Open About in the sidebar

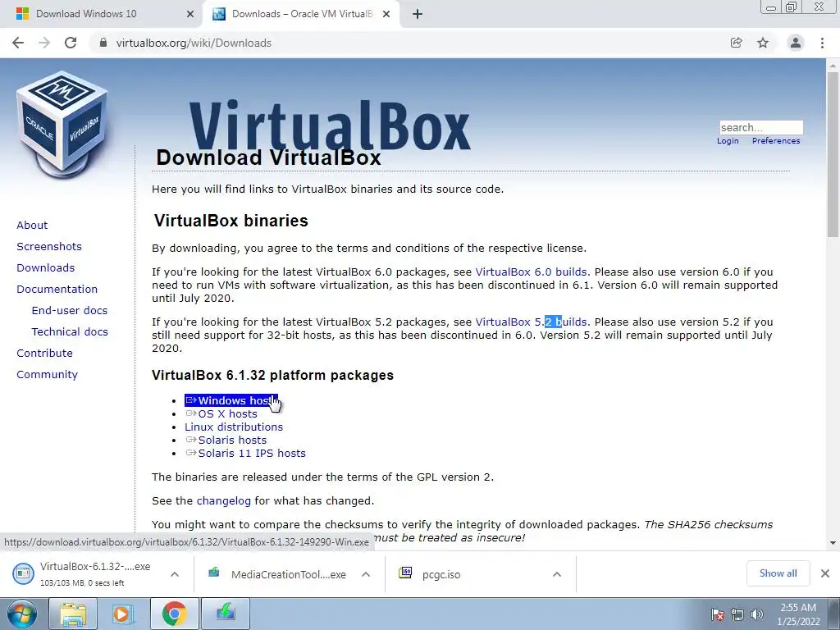point(32,225)
